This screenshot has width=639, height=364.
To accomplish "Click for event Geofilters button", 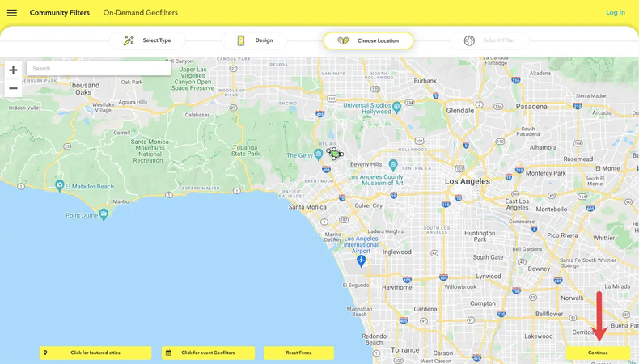I will 208,353.
